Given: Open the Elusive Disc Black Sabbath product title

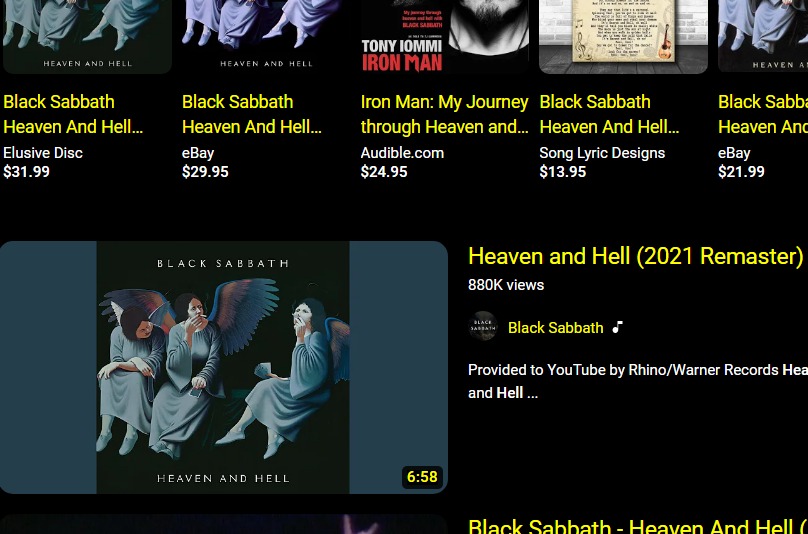Looking at the screenshot, I should coord(73,114).
